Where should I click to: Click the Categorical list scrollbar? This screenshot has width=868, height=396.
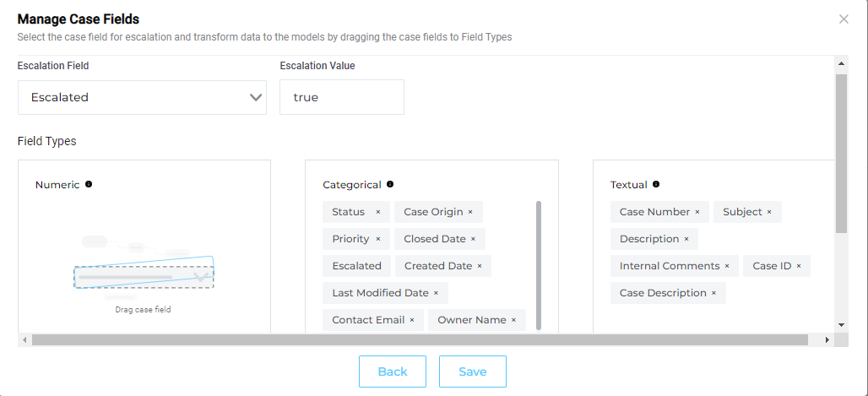click(539, 262)
